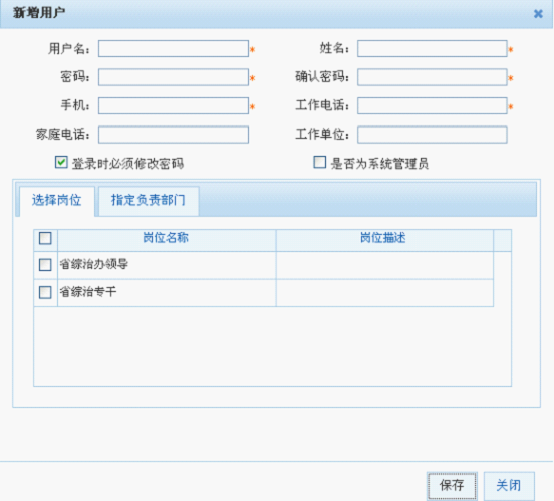
Task: Select the 家庭电话 input field
Action: pos(173,135)
